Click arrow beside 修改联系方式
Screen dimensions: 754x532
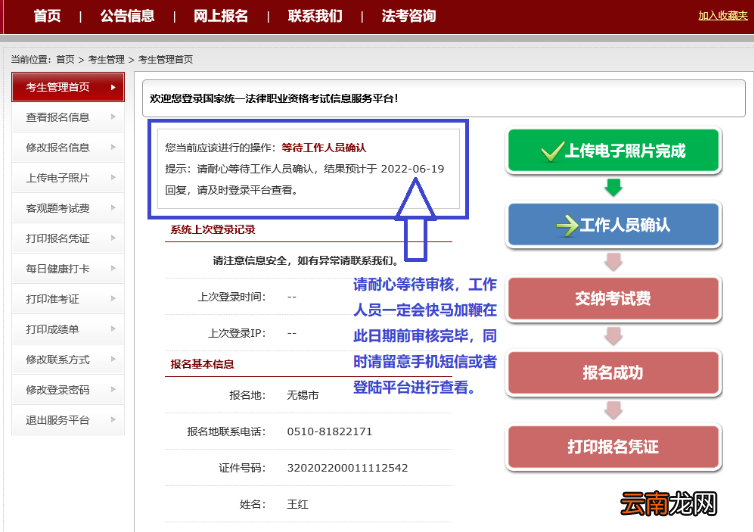[113, 359]
